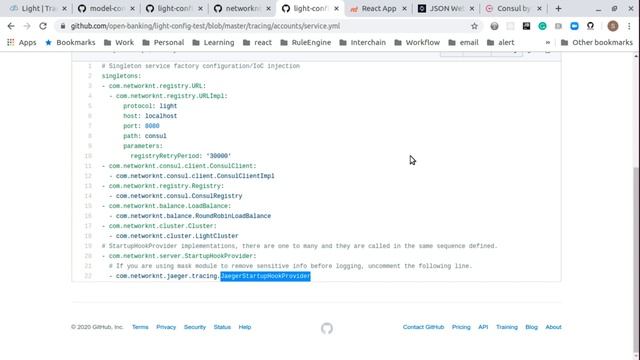This screenshot has width=640, height=360.
Task: Open the react bookmarks folder
Action: click(257, 42)
